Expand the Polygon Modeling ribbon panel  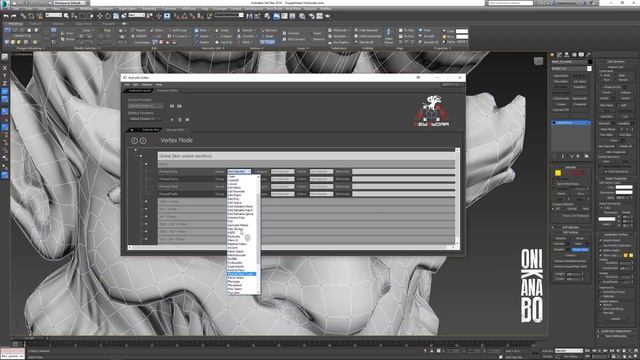coord(30,48)
